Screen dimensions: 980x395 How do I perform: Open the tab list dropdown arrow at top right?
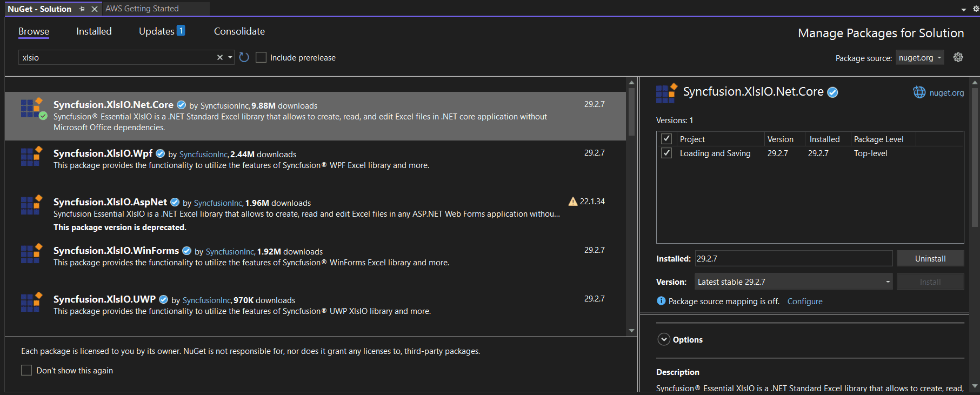pos(964,9)
